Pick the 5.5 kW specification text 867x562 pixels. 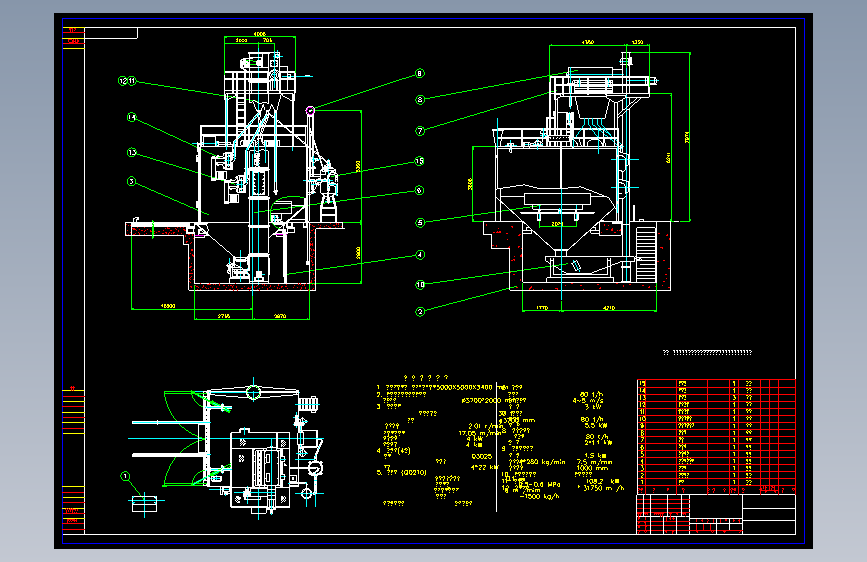tap(596, 425)
